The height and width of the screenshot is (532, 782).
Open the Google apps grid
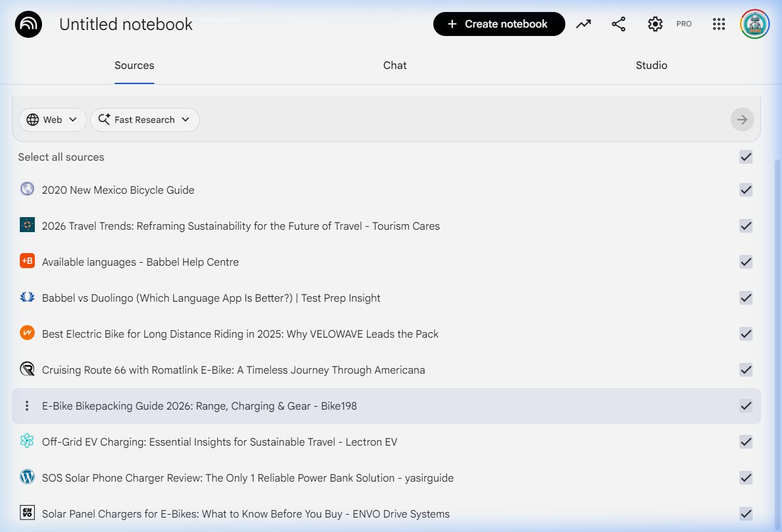pyautogui.click(x=718, y=24)
